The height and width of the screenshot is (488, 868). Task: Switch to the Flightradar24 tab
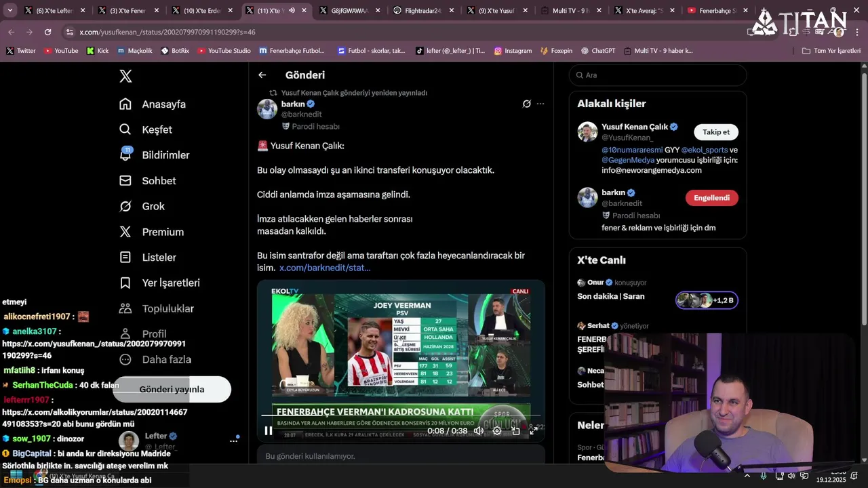click(422, 11)
